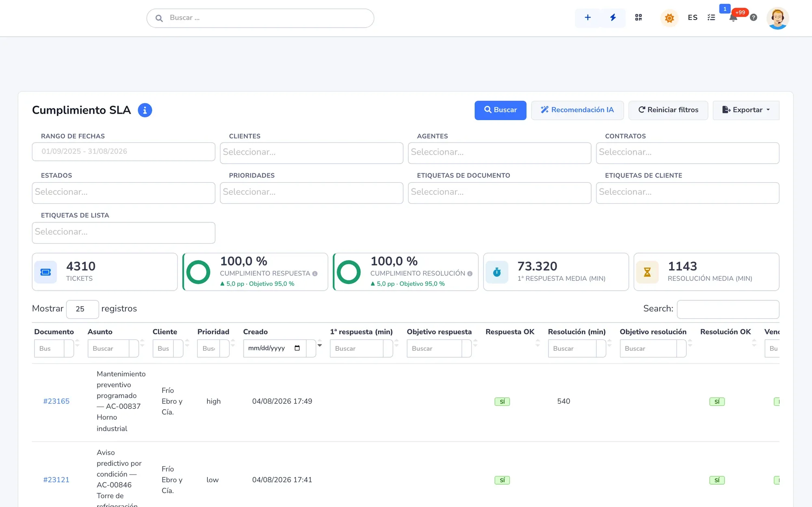Viewport: 812px width, 507px height.
Task: Click info icon next to Cumplimiento Respuesta
Action: point(315,274)
